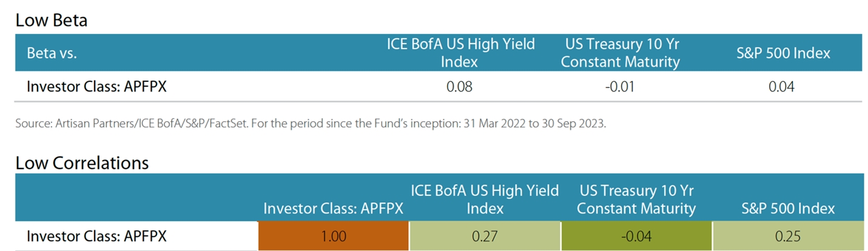868x251 pixels.
Task: Select the light green 0.27 correlation cell
Action: click(x=485, y=236)
